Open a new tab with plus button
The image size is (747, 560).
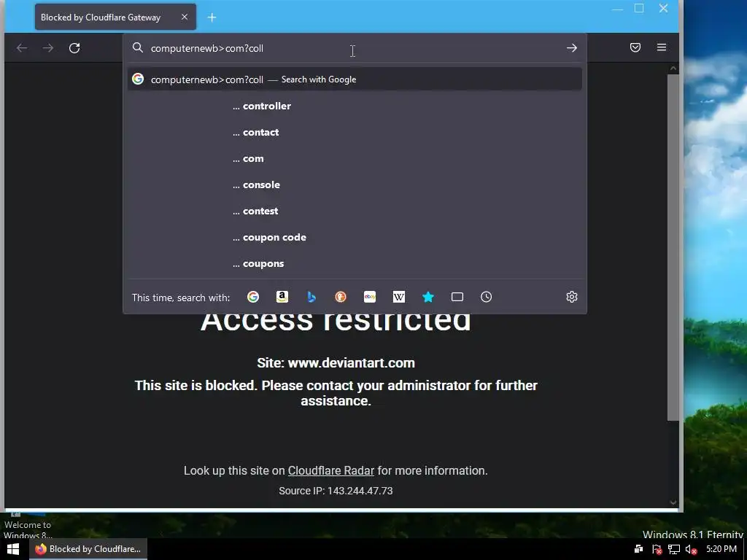(x=212, y=17)
